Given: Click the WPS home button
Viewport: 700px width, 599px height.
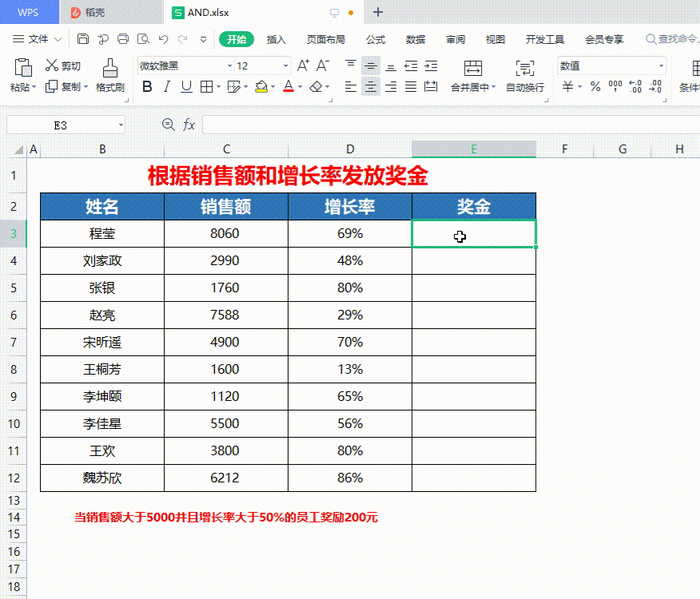Looking at the screenshot, I should click(29, 12).
